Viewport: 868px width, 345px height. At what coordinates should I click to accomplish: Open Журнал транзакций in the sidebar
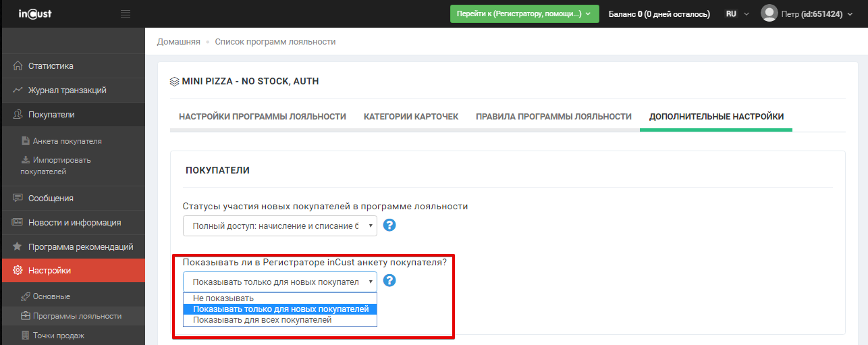tap(72, 90)
